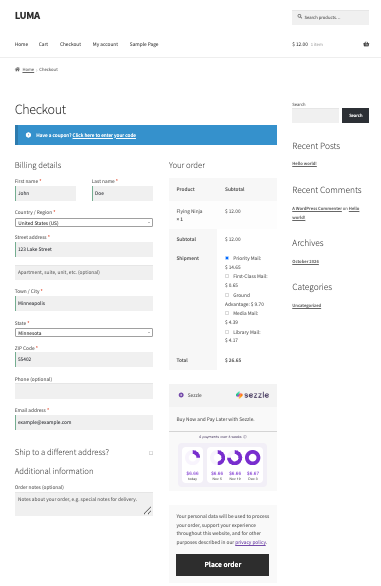Image resolution: width=381 pixels, height=586 pixels.
Task: Click the Phone (optional) field
Action: (84, 391)
